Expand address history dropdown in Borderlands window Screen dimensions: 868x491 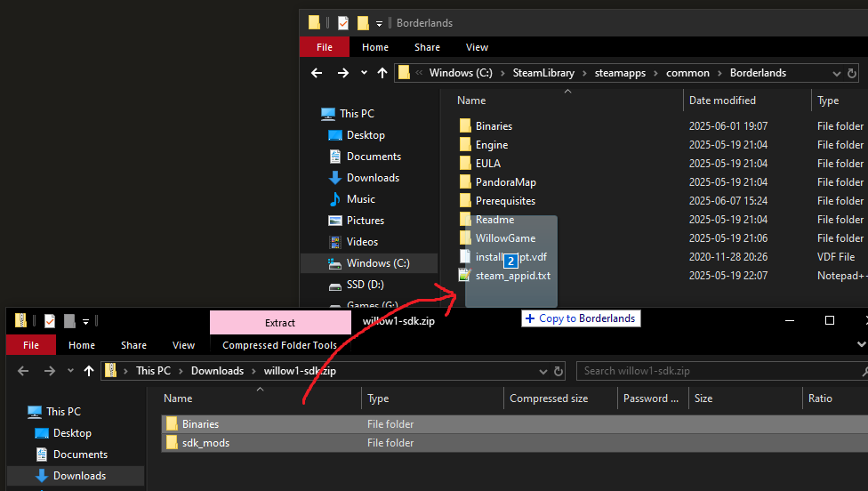point(837,74)
